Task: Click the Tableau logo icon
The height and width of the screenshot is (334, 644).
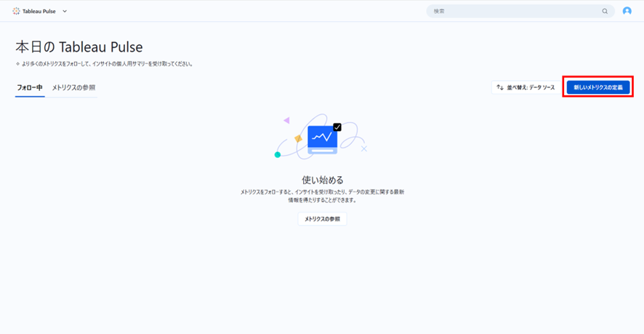Action: (17, 11)
